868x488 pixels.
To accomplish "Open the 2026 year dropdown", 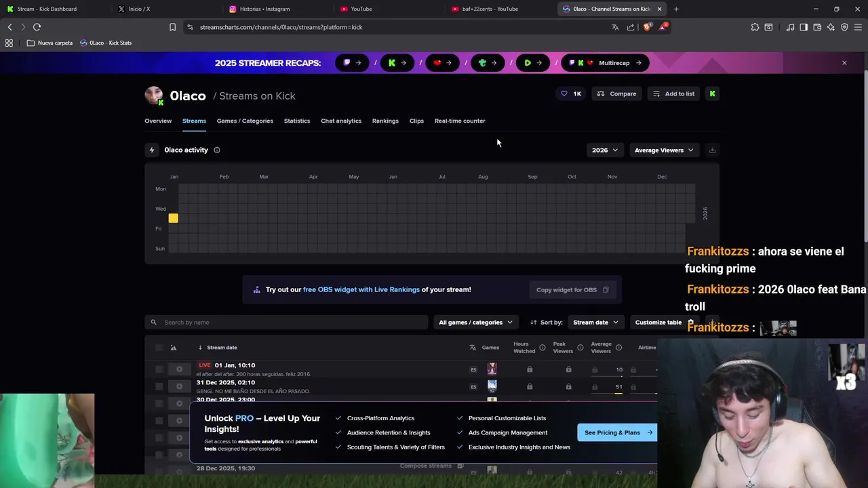I will click(604, 150).
